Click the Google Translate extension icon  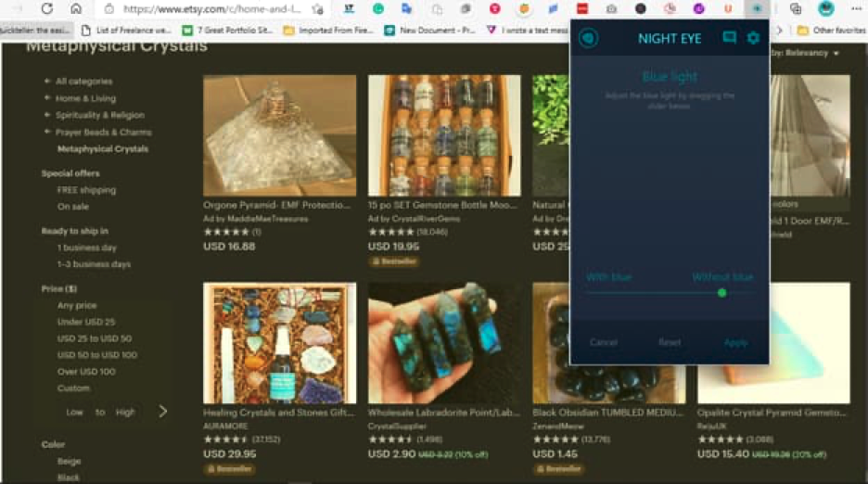click(406, 8)
